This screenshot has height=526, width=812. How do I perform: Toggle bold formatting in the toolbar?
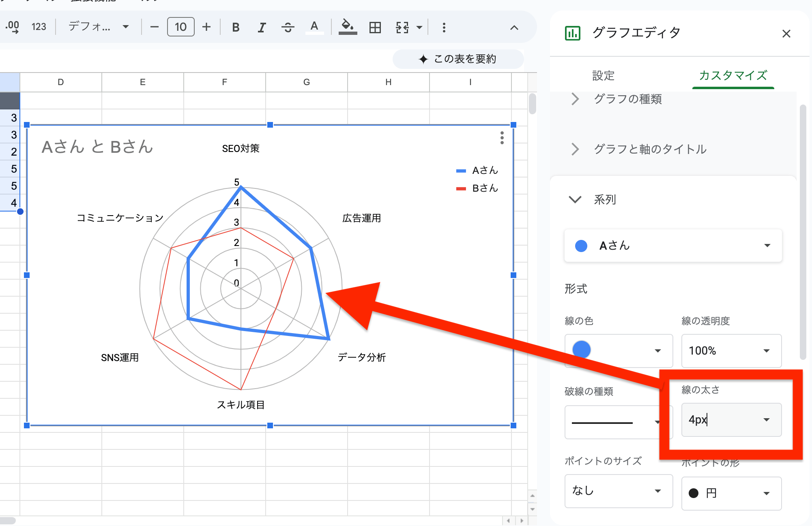tap(235, 27)
